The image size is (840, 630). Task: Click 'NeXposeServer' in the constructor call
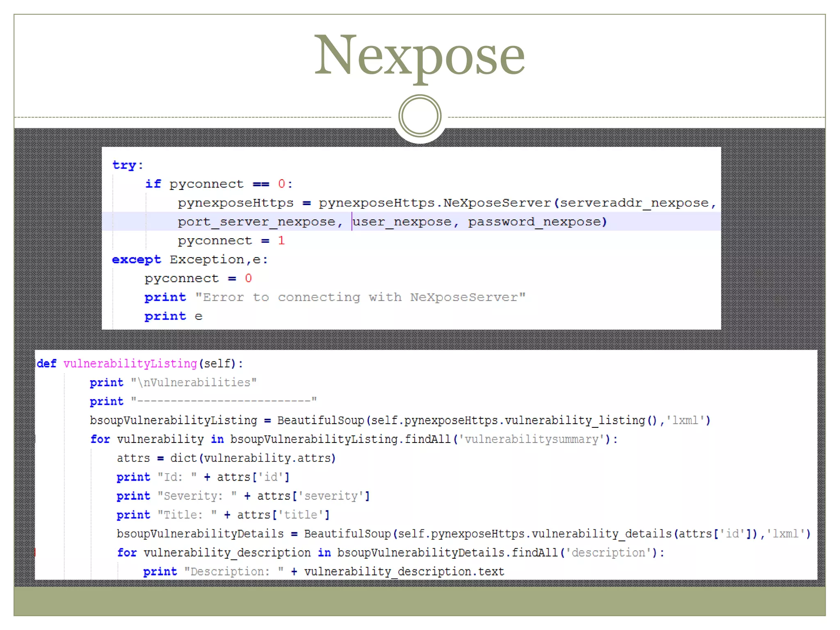coord(497,203)
